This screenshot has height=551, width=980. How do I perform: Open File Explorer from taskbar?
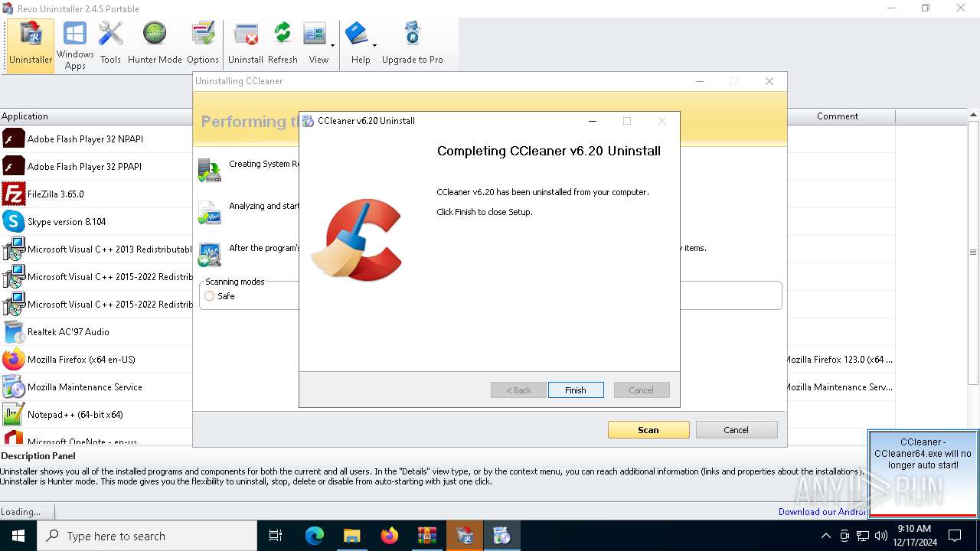pos(351,536)
